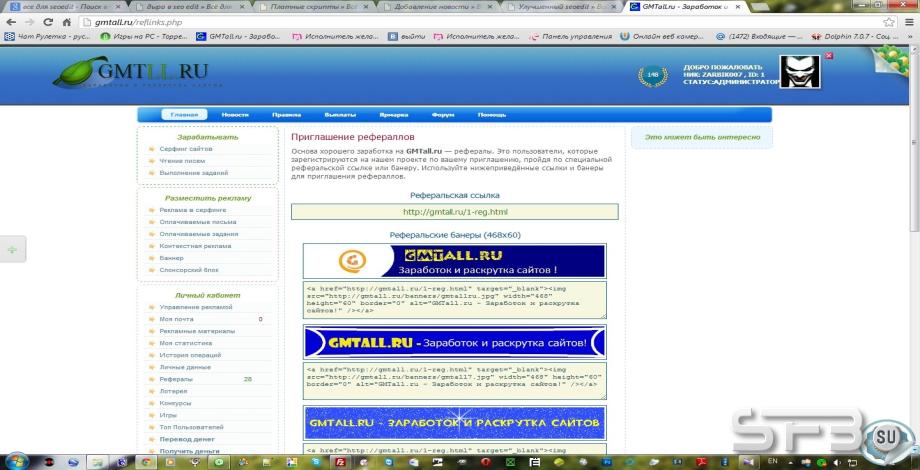Select 'Главная' in site navigation

pos(184,115)
